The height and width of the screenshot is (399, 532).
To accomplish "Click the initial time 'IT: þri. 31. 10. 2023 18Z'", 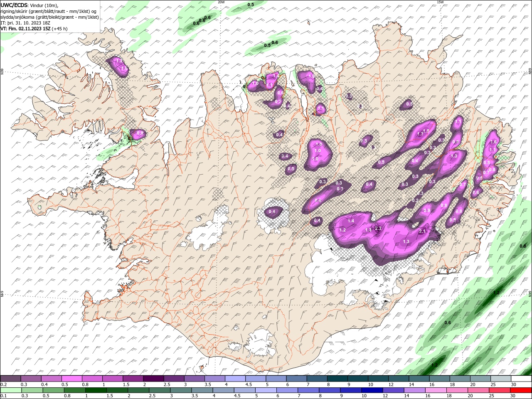I will [x=26, y=23].
